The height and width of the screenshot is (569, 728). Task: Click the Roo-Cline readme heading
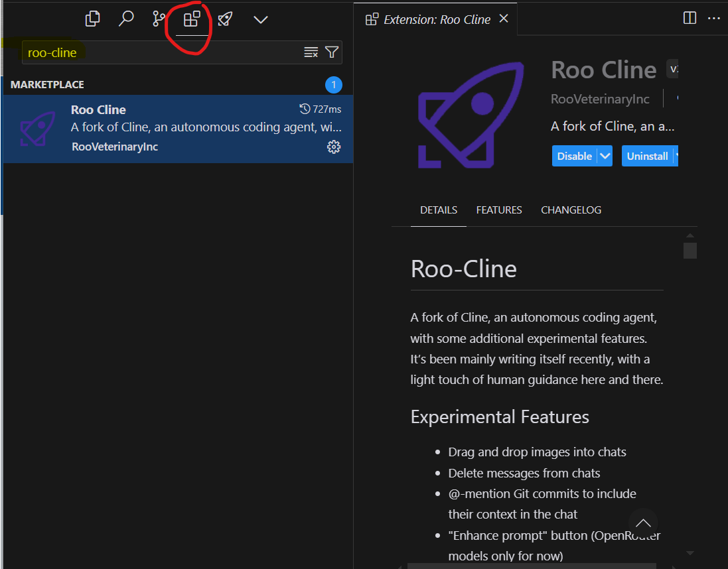[463, 269]
